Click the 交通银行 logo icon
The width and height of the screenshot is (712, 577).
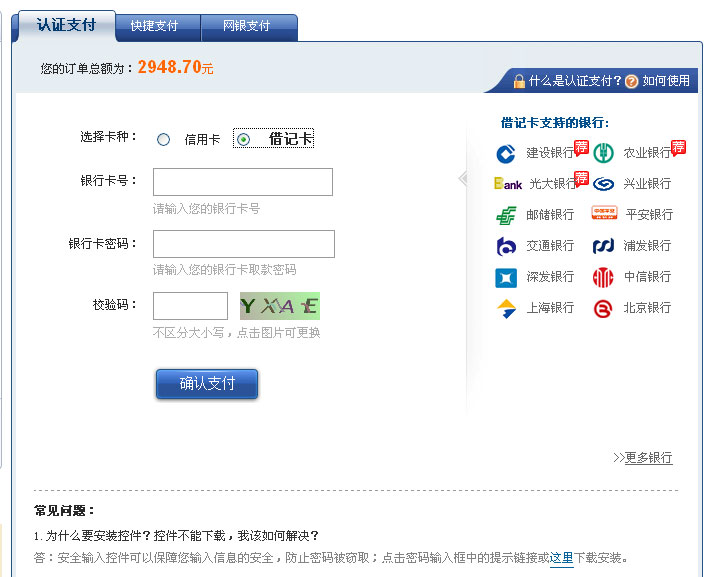click(x=506, y=247)
